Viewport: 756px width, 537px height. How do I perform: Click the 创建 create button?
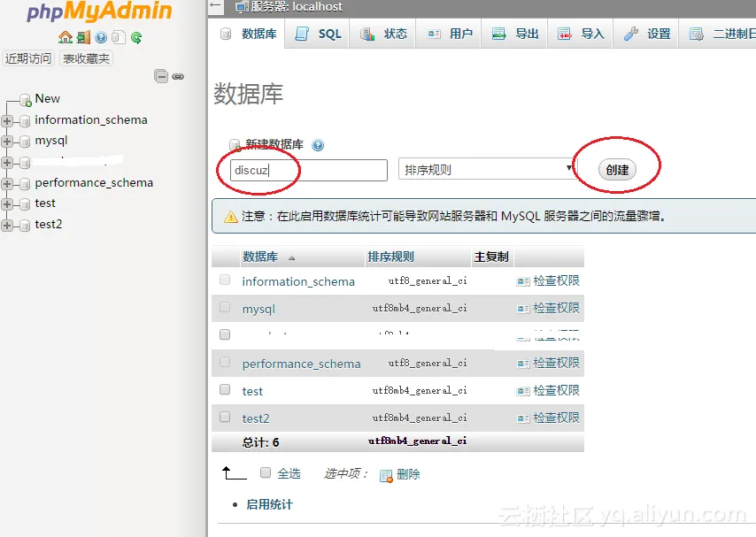tap(617, 170)
